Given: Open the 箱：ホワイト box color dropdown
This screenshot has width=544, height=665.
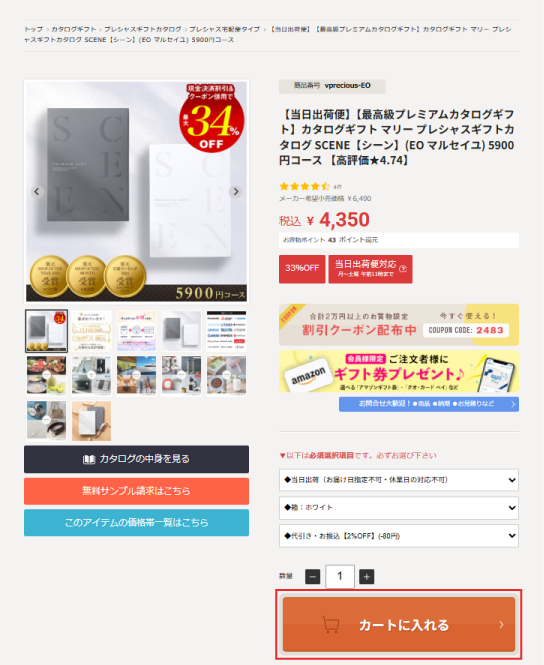Looking at the screenshot, I should click(x=399, y=508).
